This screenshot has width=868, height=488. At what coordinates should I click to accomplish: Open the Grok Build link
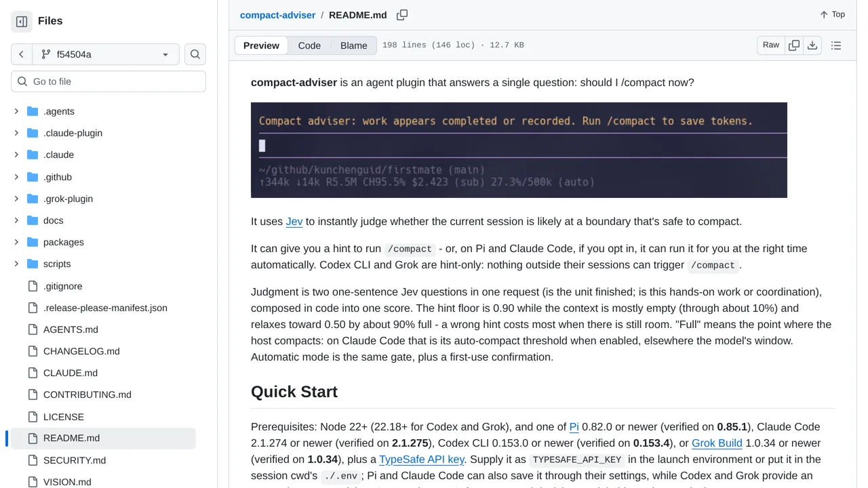point(717,443)
